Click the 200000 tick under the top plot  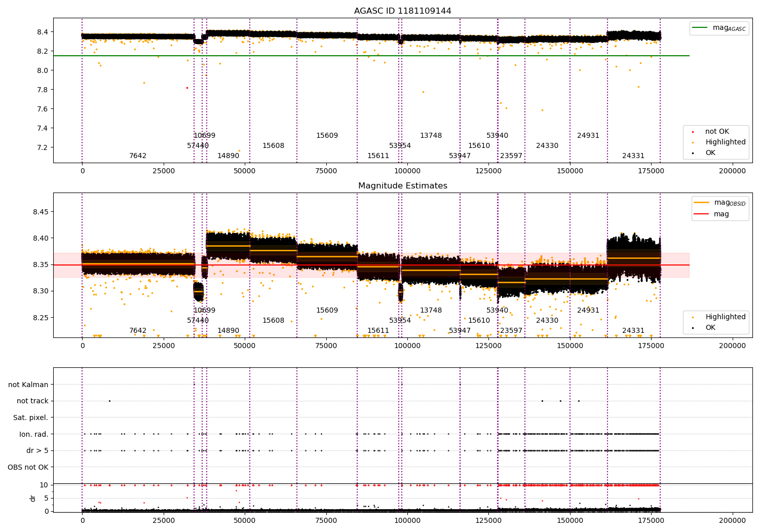[x=733, y=171]
